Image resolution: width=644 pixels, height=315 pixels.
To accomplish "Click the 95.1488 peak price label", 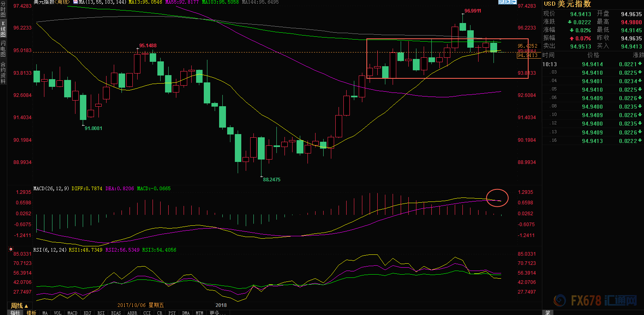I will [148, 46].
